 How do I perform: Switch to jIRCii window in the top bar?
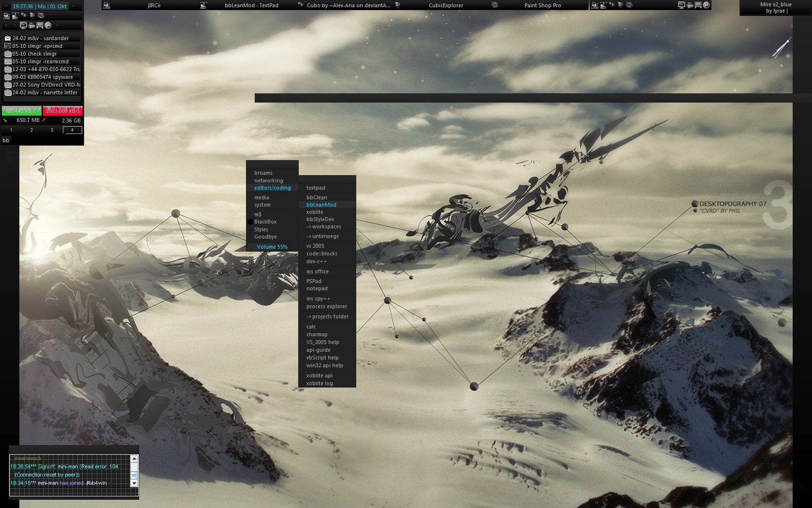(x=150, y=5)
